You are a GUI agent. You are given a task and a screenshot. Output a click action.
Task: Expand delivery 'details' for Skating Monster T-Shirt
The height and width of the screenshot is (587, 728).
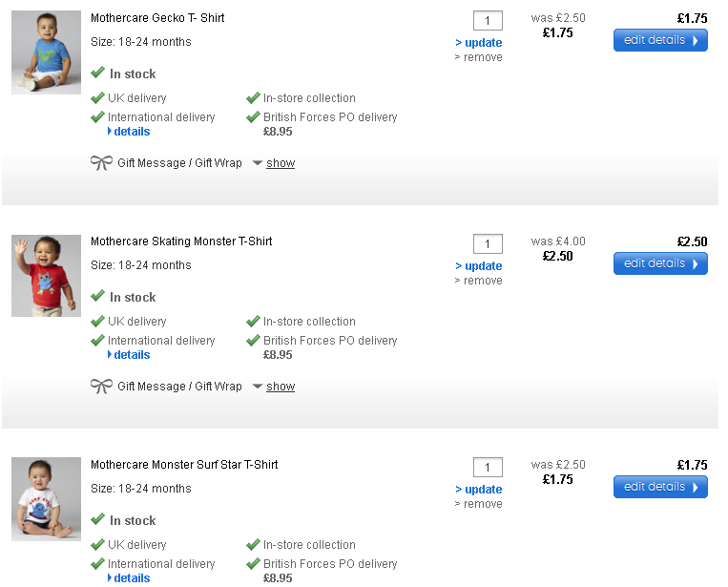[132, 355]
